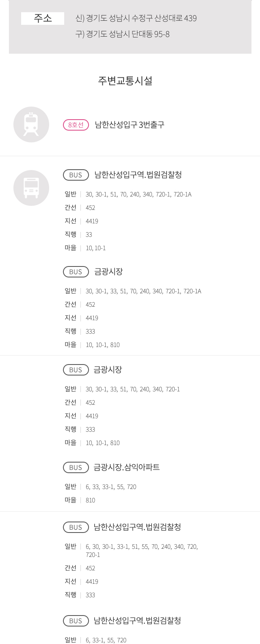Click the 직행 label beside route 33
This screenshot has width=260, height=644.
(70, 235)
